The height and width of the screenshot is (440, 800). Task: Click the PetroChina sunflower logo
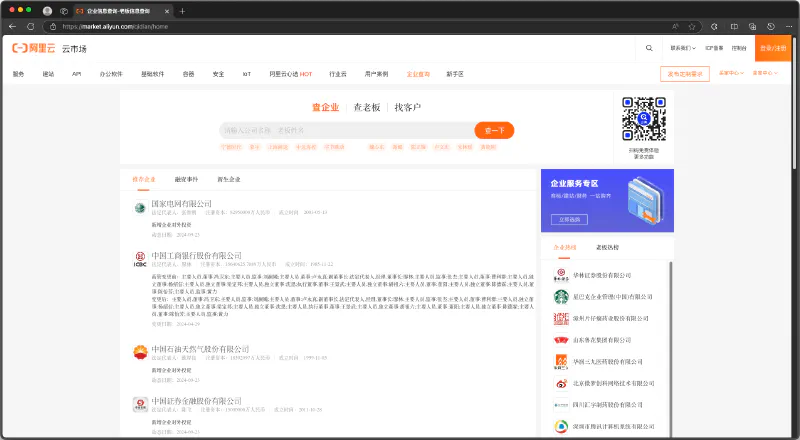pyautogui.click(x=140, y=352)
